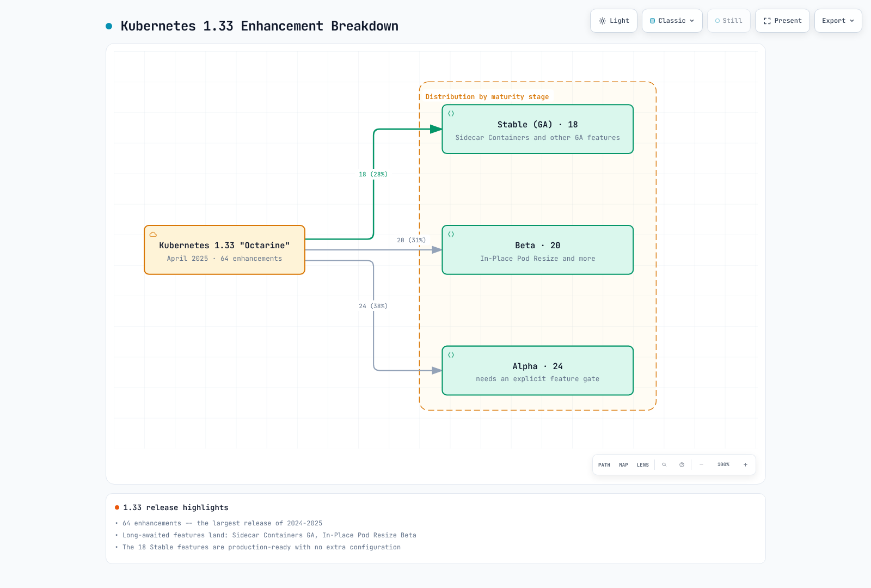Switch to MAP mode
The image size is (871, 588).
point(623,465)
